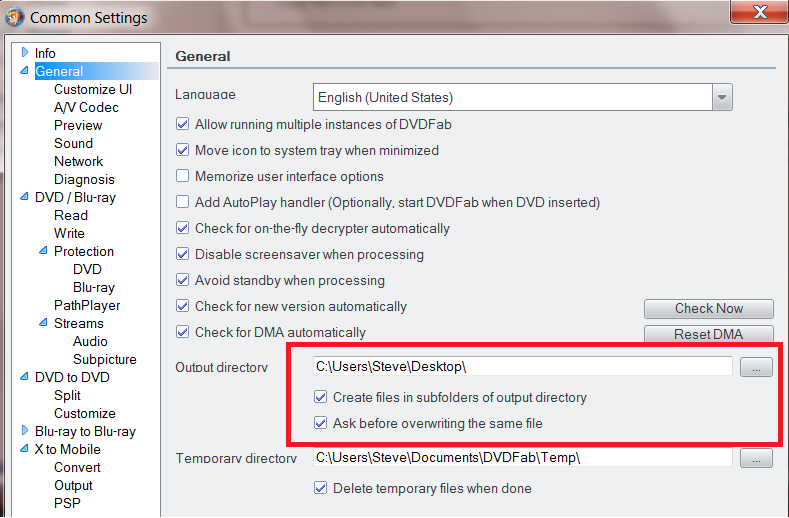Expand the Blu-ray to Blu-ray node
Screen dimensions: 789x518
[x=25, y=430]
